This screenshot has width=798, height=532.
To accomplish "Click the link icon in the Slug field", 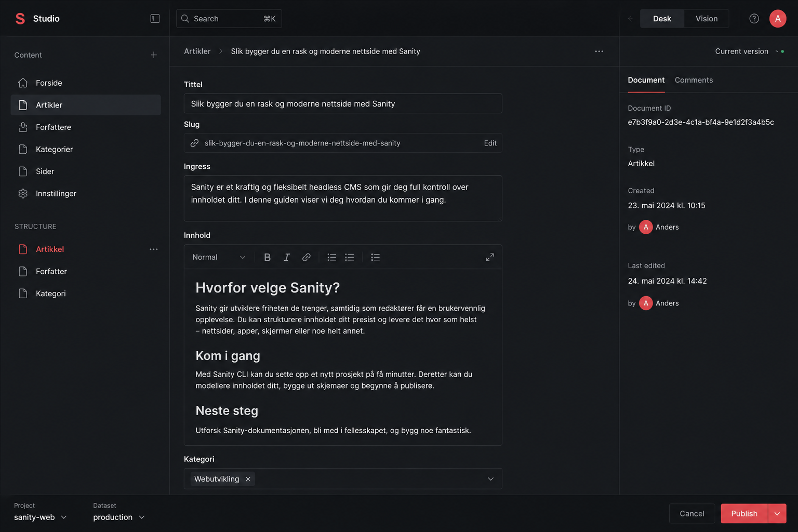I will coord(195,143).
